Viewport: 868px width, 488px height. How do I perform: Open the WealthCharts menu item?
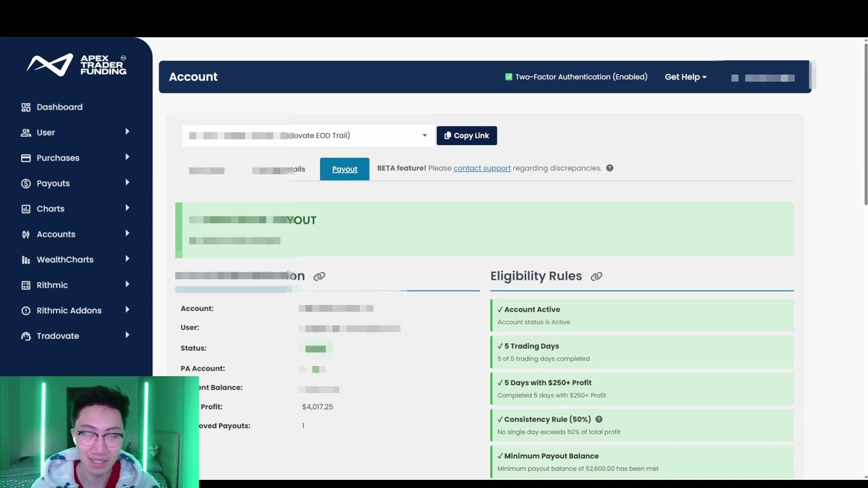[x=65, y=260]
